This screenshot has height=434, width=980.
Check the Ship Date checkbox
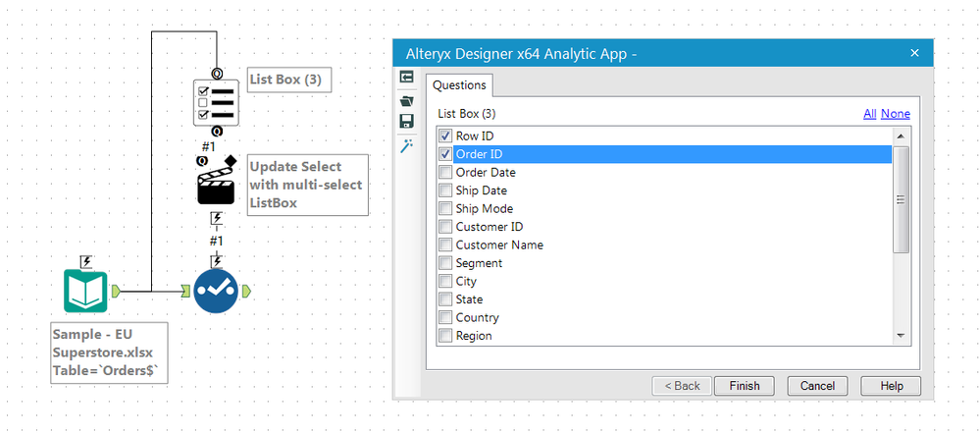pyautogui.click(x=445, y=190)
